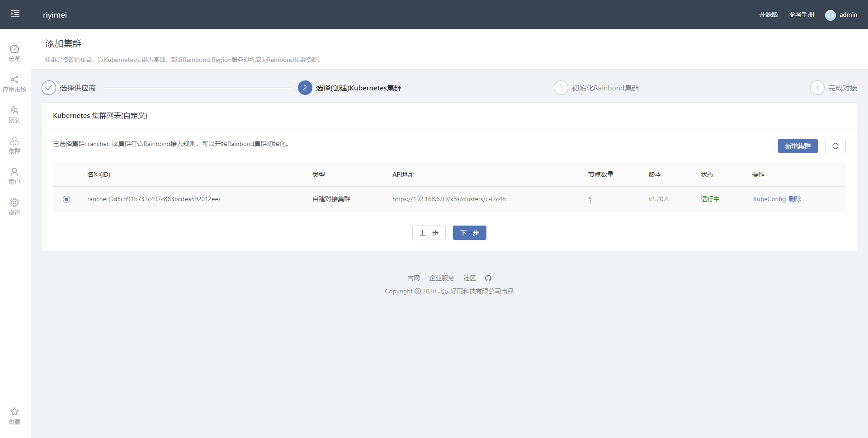Click the refresh cluster list icon button
Viewport: 868px width, 438px height.
(835, 146)
